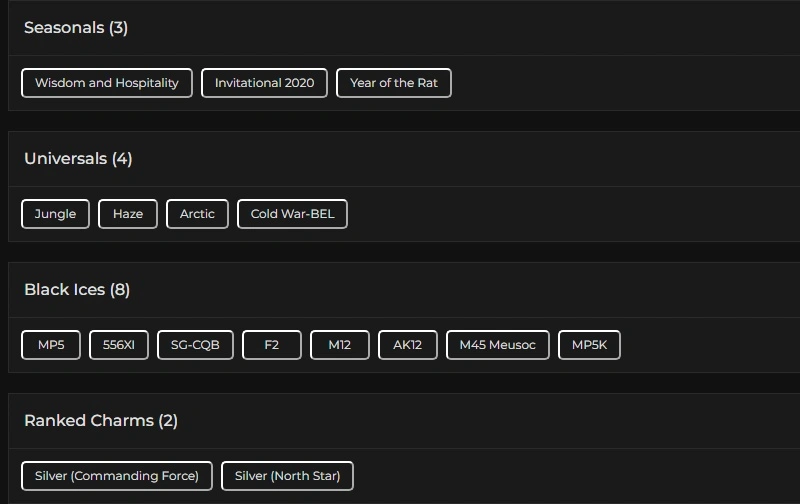Select the M12 tag
Screen dimensions: 800x504
pyautogui.click(x=340, y=345)
